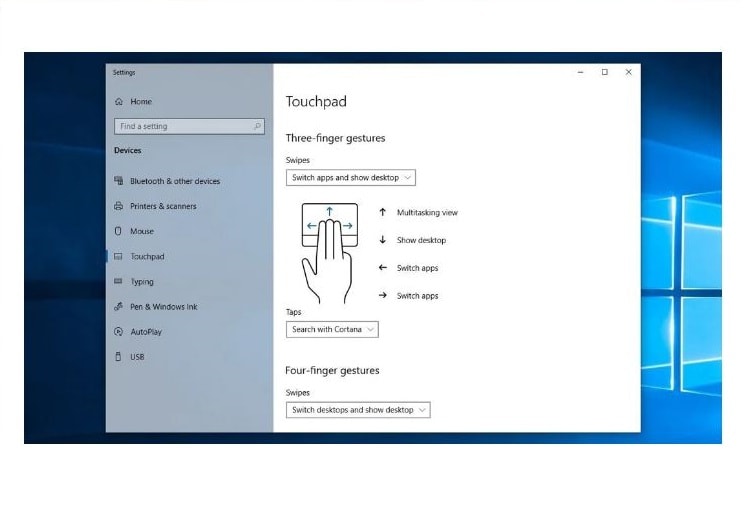Click the Home icon in sidebar

(119, 102)
